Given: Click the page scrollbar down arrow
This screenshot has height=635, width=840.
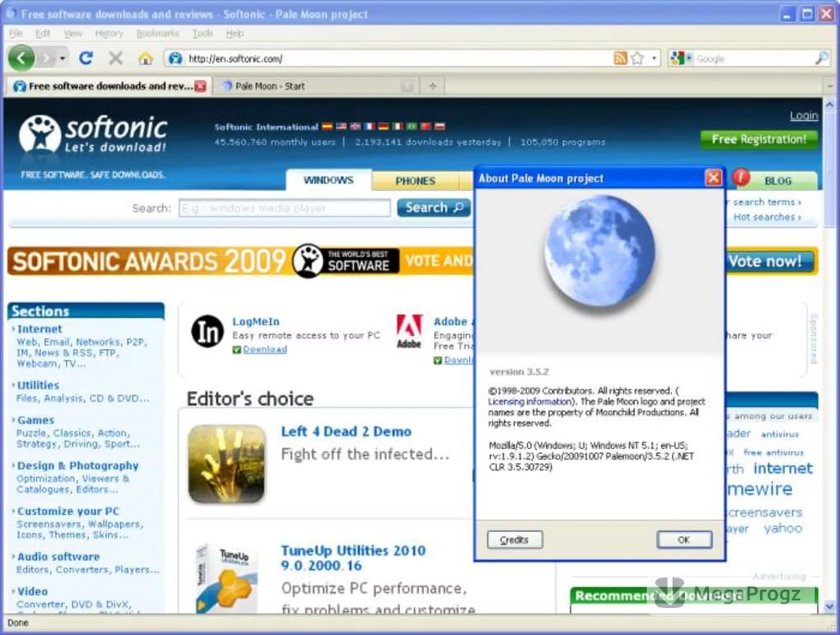Looking at the screenshot, I should 829,607.
